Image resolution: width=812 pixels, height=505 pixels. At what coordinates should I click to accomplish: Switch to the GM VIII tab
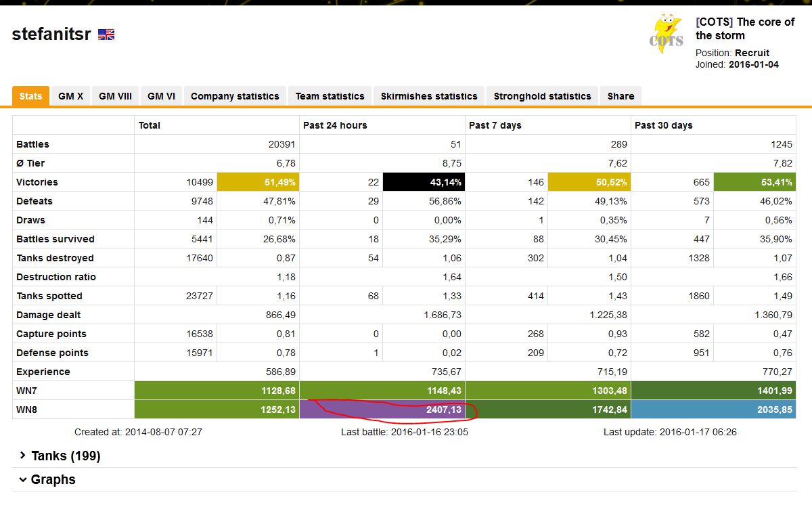click(x=115, y=96)
